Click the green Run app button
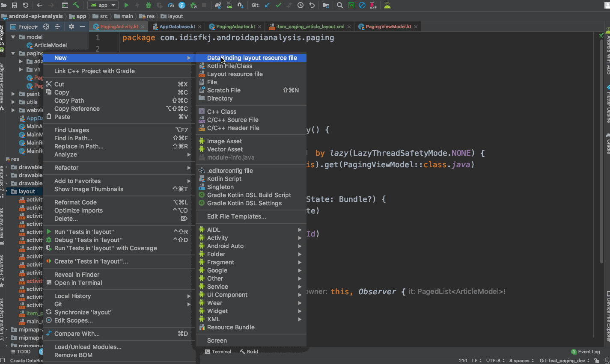The image size is (610, 364). coord(126,5)
